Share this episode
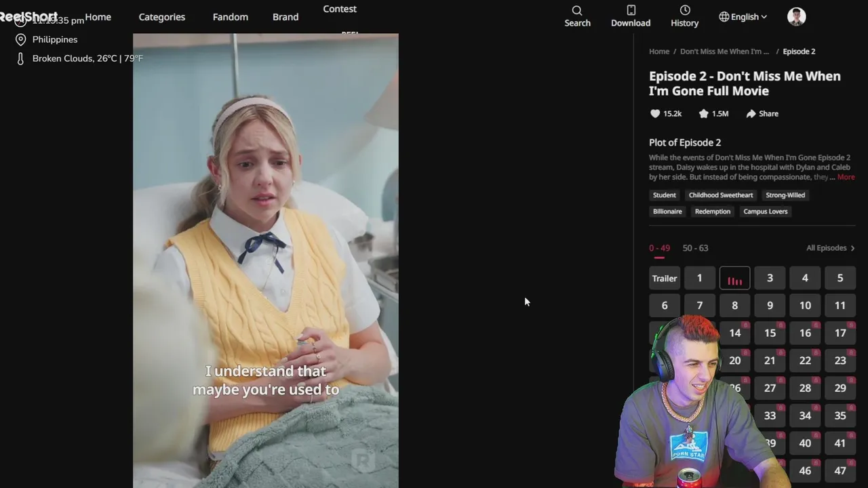Image resolution: width=868 pixels, height=488 pixels. 762,114
